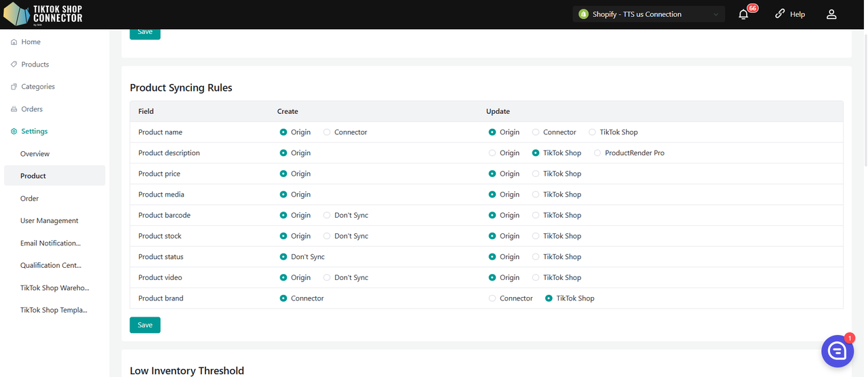
Task: Collapse the Settings menu in sidebar
Action: tap(34, 132)
